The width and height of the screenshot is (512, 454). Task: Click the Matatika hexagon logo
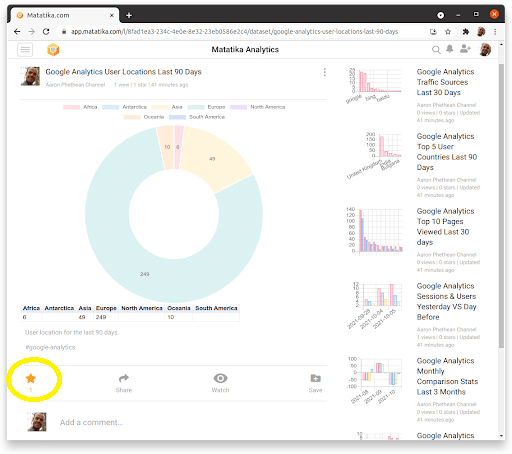53,50
